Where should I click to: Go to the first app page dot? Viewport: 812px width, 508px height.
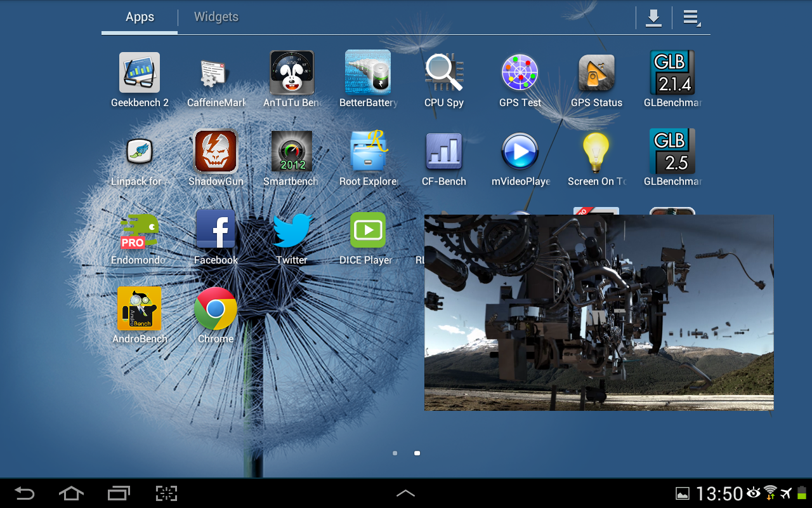point(395,453)
